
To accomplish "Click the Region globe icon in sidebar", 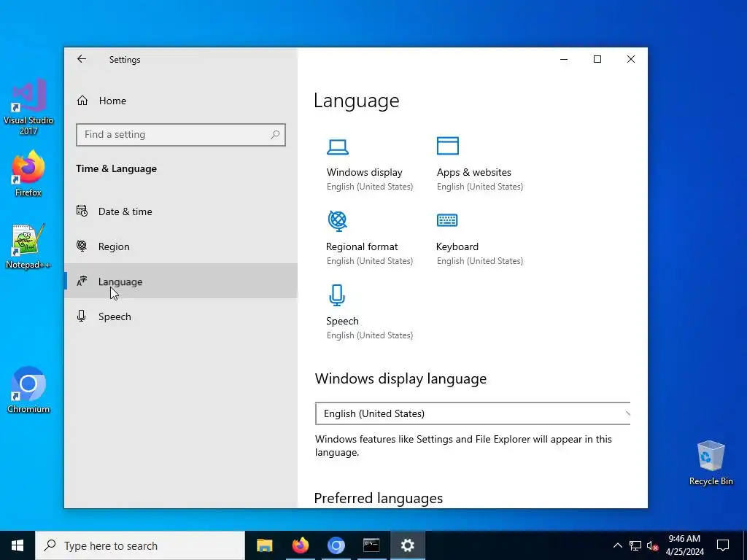I will click(82, 246).
